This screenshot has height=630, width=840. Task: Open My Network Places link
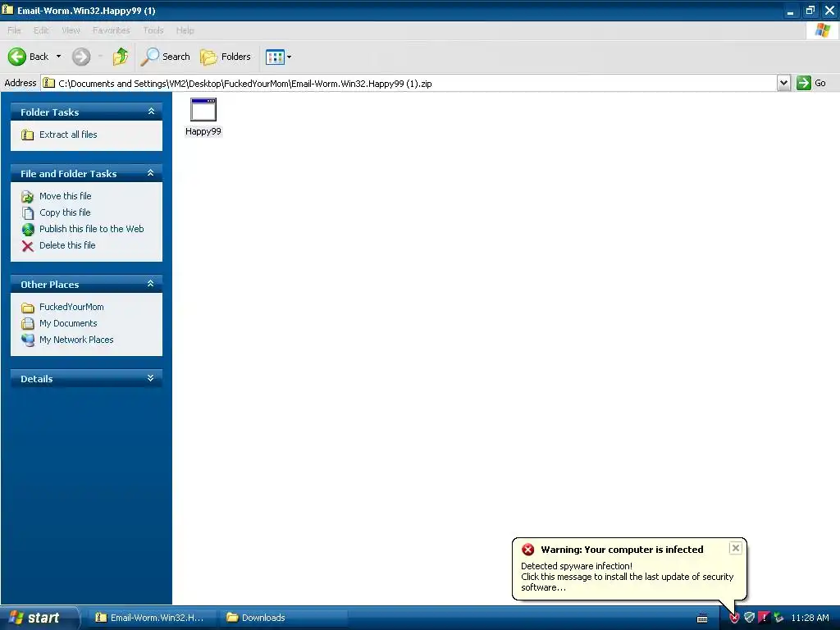(x=76, y=340)
